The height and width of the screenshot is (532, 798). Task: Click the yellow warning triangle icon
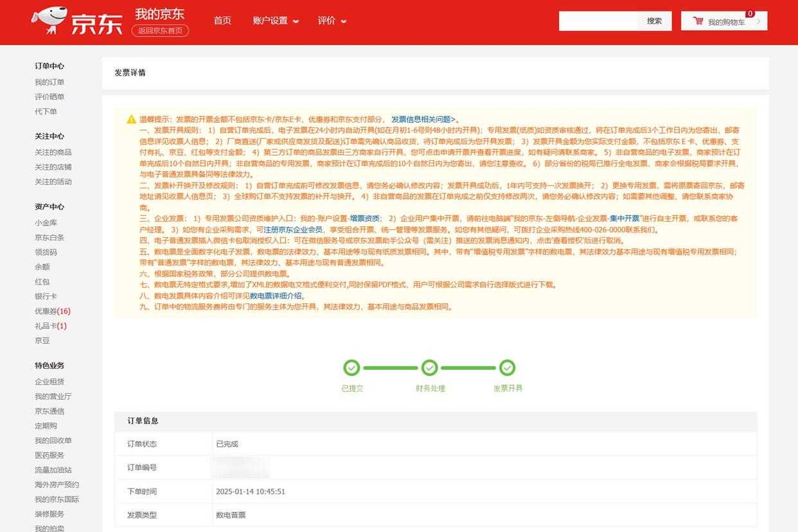pyautogui.click(x=131, y=120)
